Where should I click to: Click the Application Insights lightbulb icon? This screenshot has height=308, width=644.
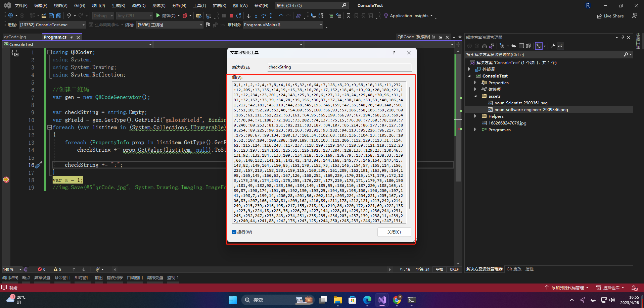[386, 16]
